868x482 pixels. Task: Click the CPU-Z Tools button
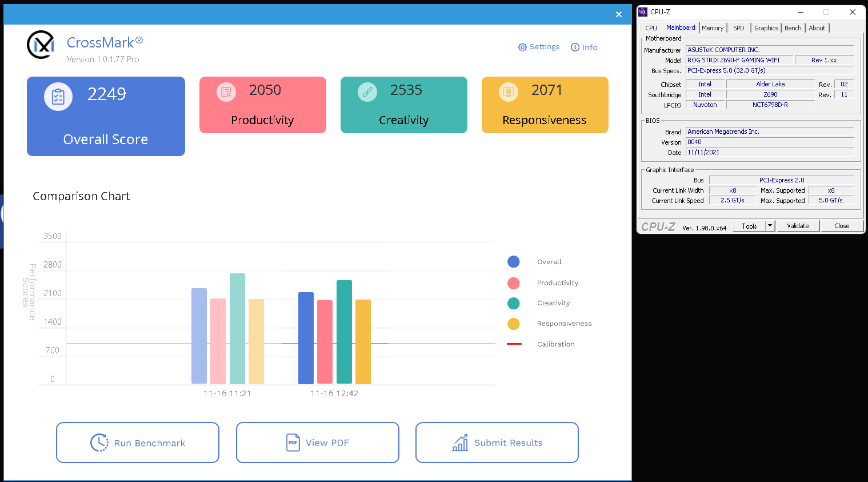tap(749, 226)
